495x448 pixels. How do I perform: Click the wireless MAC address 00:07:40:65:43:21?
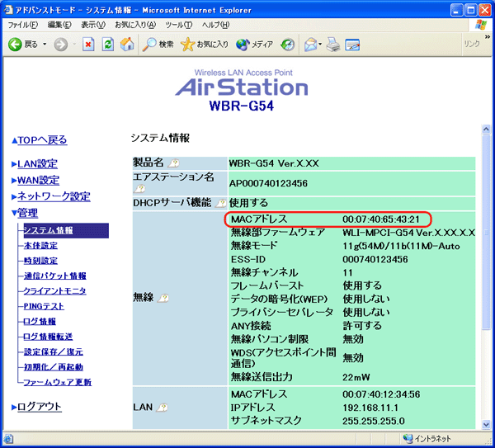click(x=381, y=219)
